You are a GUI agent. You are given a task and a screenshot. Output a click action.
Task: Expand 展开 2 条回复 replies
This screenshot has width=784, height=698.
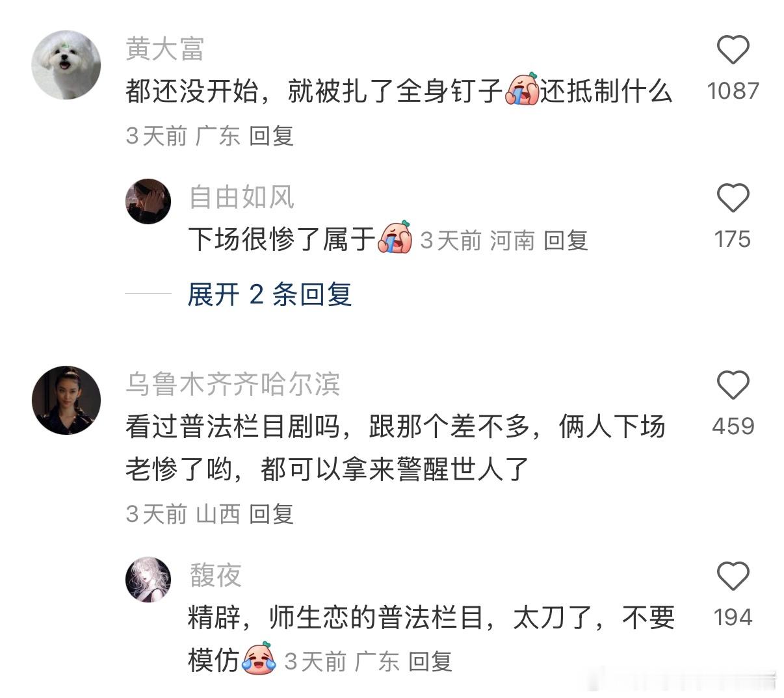pos(269,294)
